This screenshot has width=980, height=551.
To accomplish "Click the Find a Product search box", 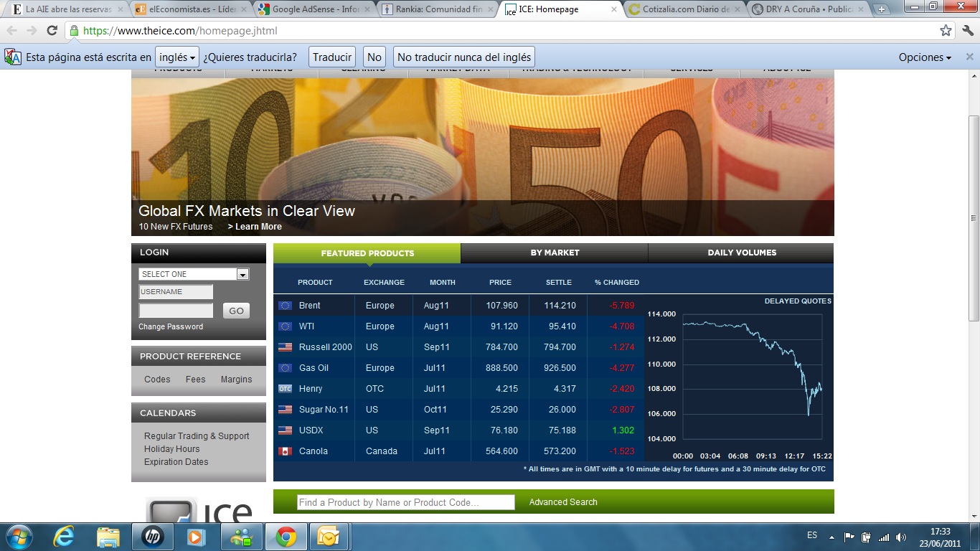I will (x=406, y=502).
